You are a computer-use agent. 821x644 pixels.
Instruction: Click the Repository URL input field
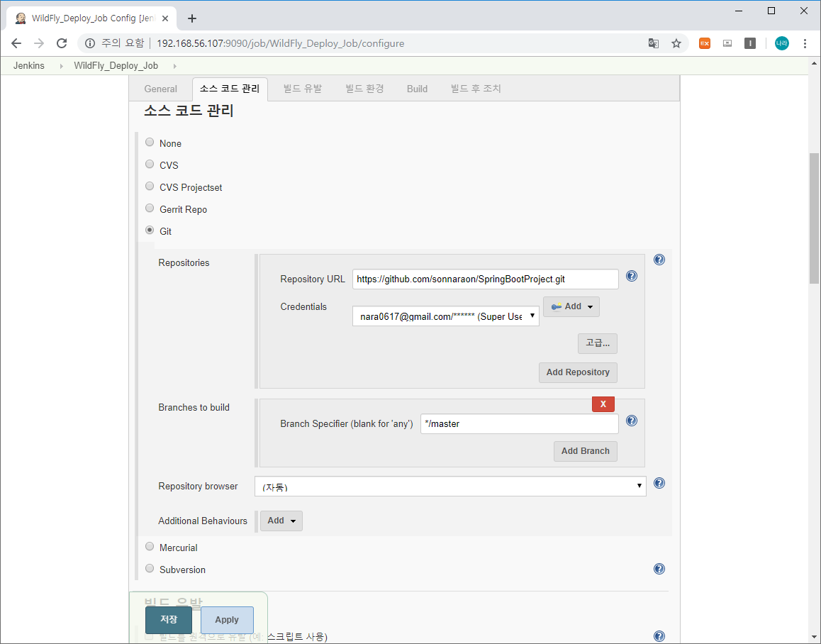pyautogui.click(x=486, y=279)
